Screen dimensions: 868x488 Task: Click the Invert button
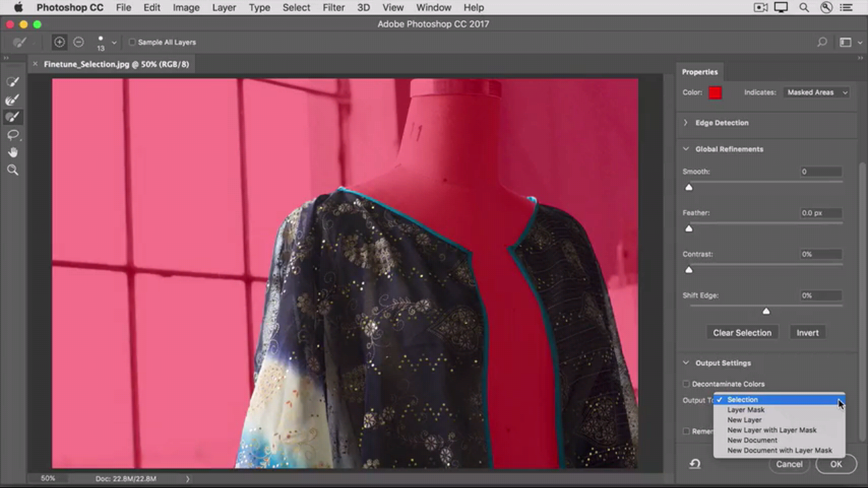[807, 333]
